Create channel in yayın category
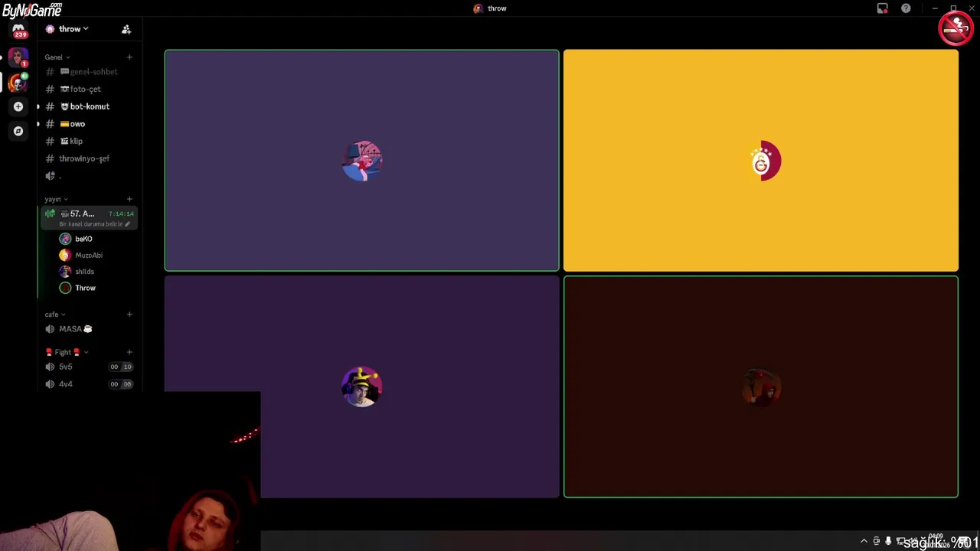Viewport: 980px width, 551px height. tap(129, 199)
